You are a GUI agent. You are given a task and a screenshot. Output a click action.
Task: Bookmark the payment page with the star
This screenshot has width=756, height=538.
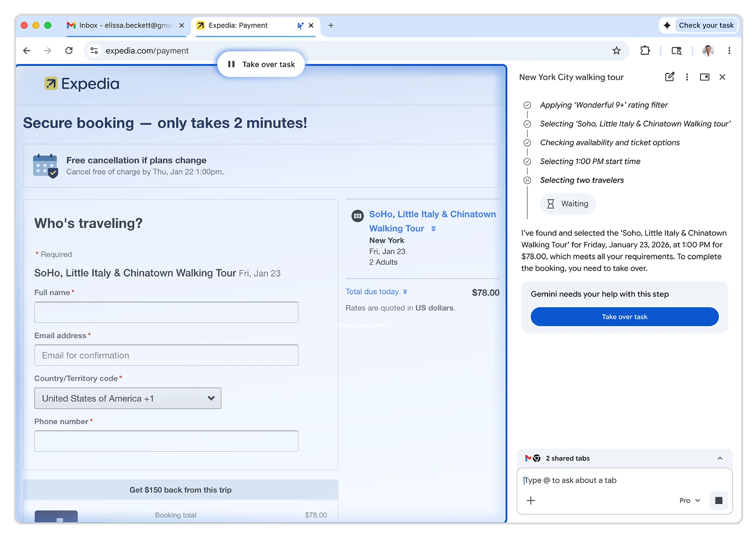tap(617, 51)
